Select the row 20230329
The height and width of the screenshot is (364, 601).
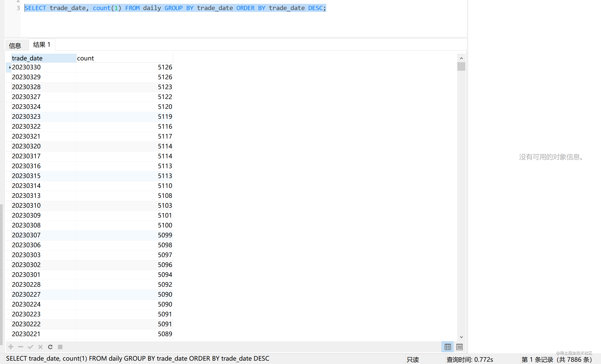tap(26, 77)
